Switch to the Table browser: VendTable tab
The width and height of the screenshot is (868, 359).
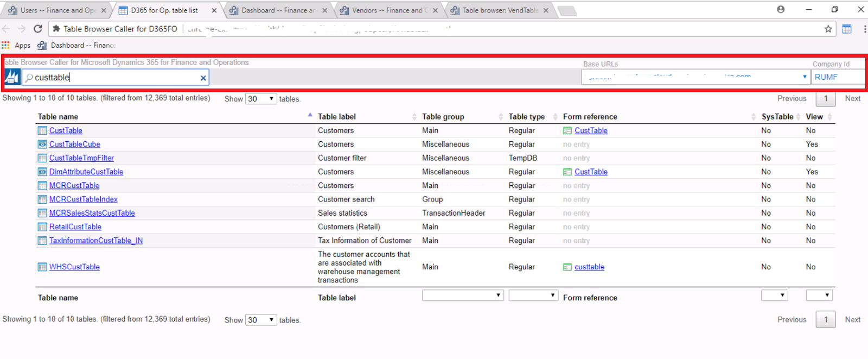tap(500, 10)
